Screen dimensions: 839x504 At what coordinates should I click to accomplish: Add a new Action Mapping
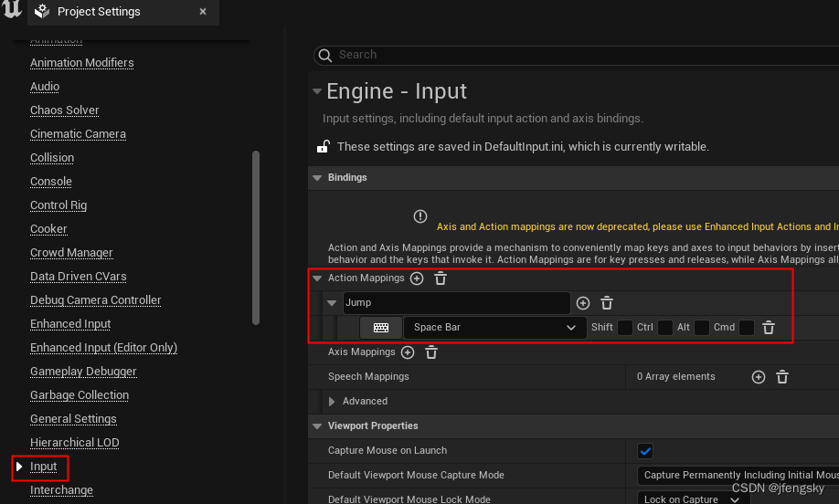click(x=417, y=278)
